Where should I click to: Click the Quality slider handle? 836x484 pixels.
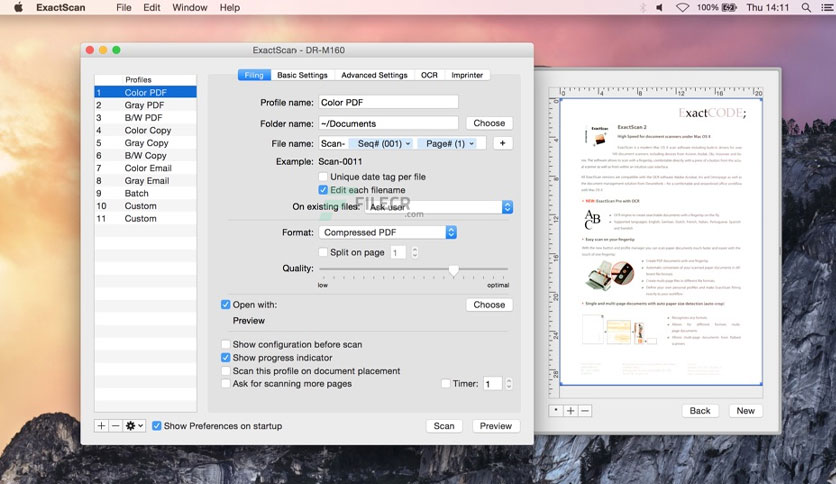453,271
